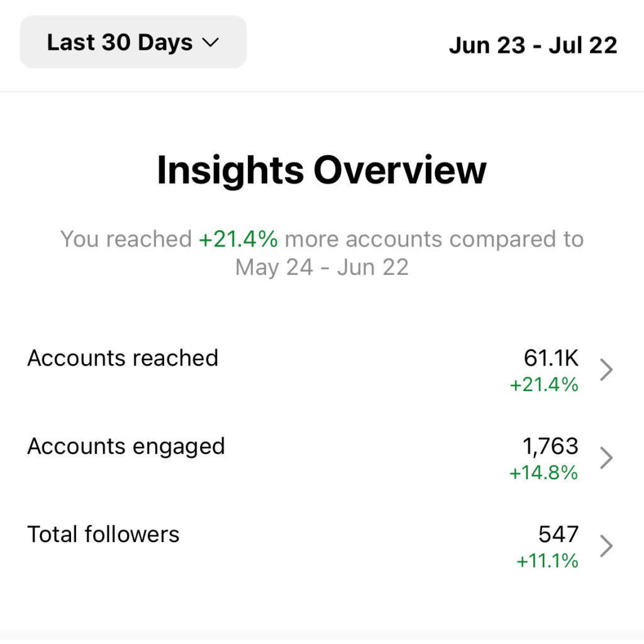Open the Accounts engaged row

click(126, 446)
